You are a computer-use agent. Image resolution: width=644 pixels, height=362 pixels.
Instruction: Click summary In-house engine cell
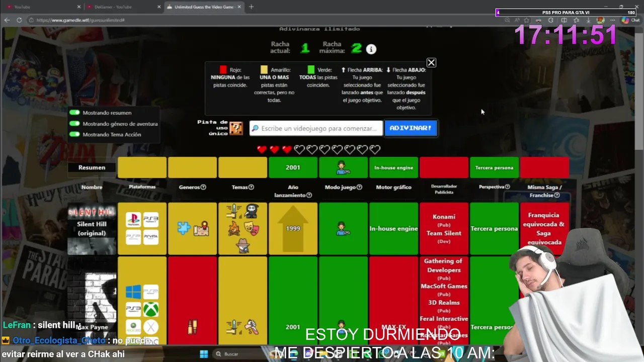(x=393, y=167)
